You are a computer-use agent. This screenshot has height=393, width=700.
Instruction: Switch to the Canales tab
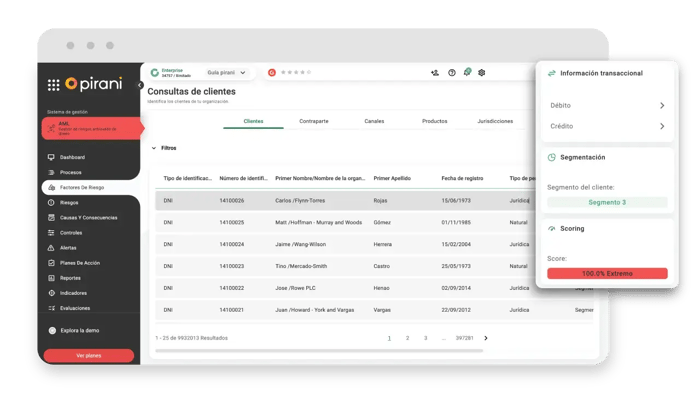tap(374, 121)
